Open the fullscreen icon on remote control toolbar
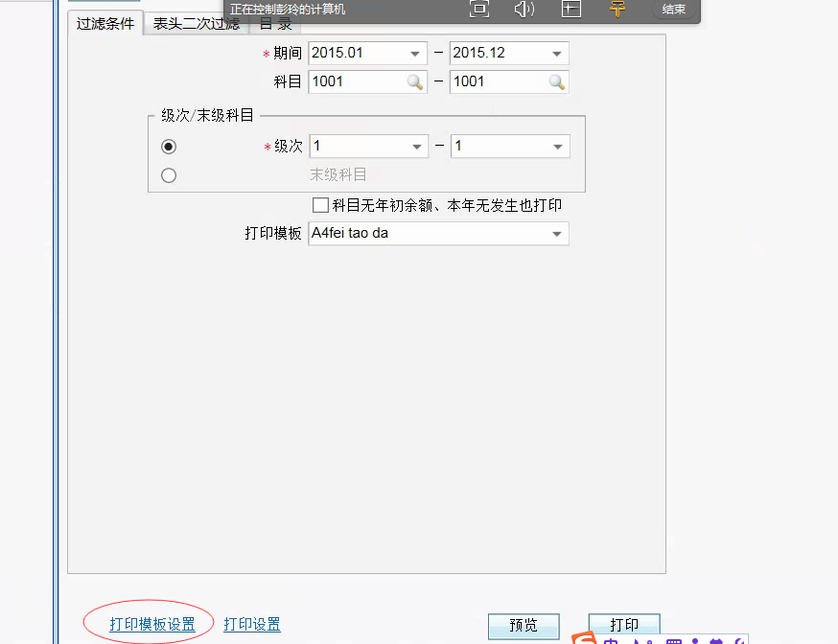This screenshot has height=644, width=838. [x=478, y=9]
